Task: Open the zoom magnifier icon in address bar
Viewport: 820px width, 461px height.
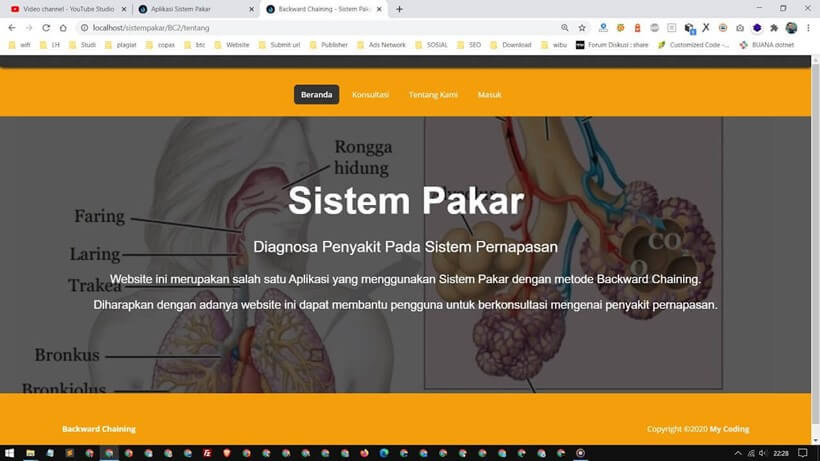Action: 565,28
